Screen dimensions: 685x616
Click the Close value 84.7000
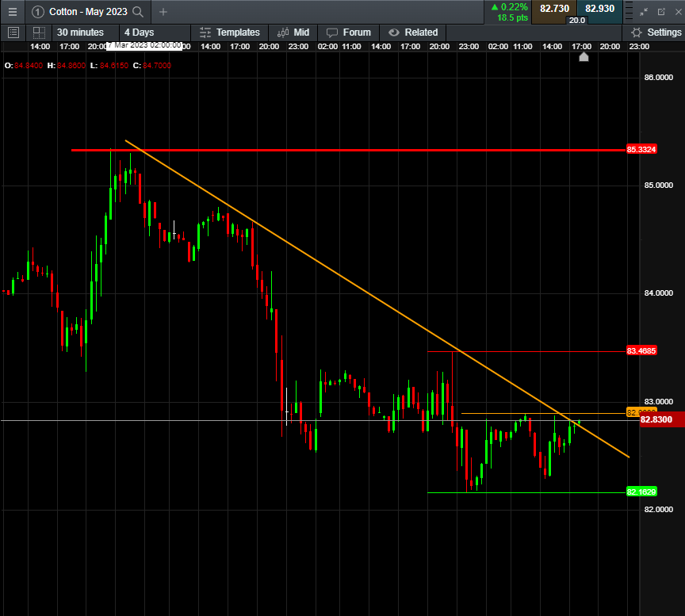tap(157, 66)
